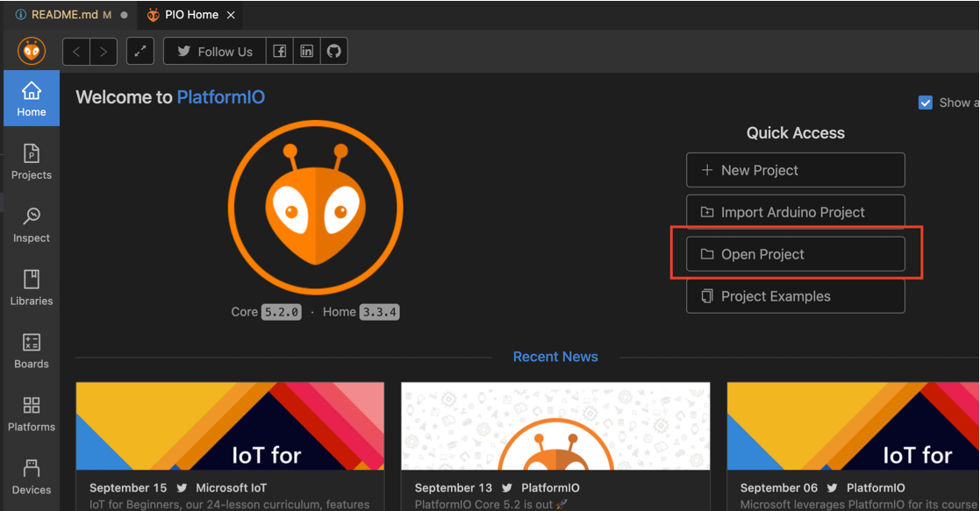Click the Twitter icon on September 13 card

507,488
